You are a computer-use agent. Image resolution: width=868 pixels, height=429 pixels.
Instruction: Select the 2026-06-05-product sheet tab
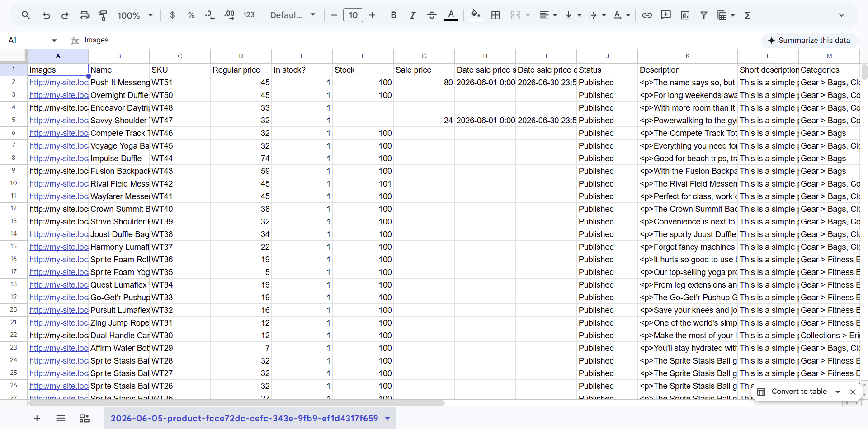245,418
